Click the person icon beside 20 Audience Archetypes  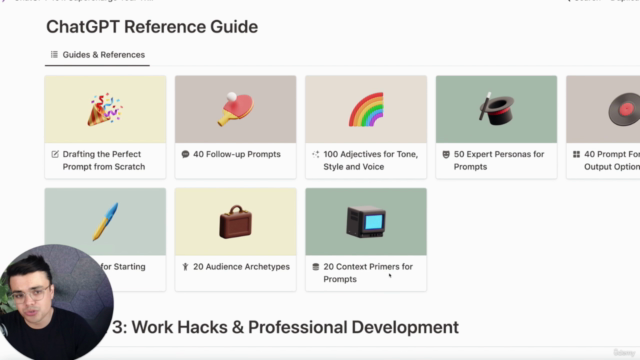coord(185,267)
